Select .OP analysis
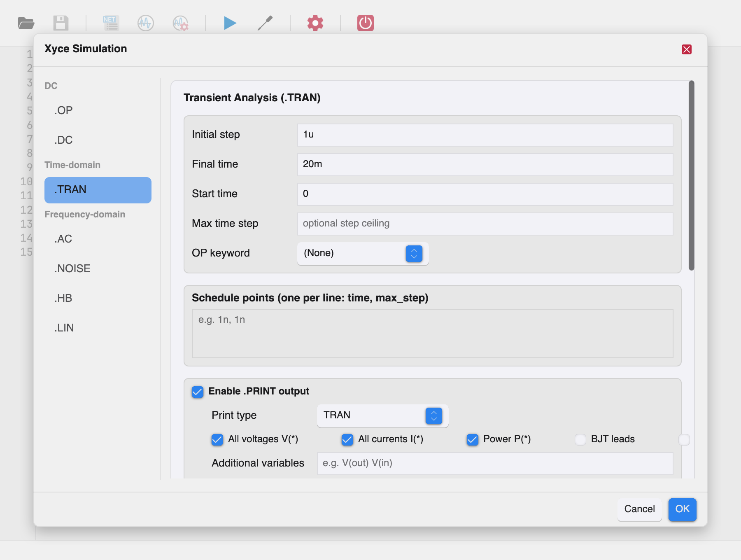The height and width of the screenshot is (560, 741). [98, 110]
